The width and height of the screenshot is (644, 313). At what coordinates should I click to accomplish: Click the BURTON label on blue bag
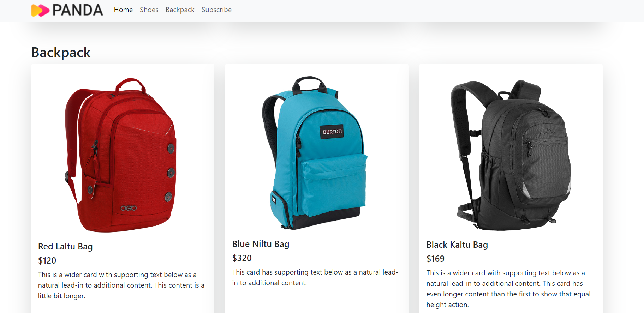point(332,132)
